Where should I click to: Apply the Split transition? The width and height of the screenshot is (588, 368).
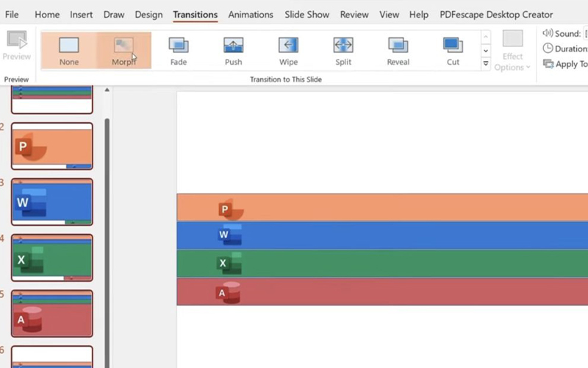pos(343,51)
